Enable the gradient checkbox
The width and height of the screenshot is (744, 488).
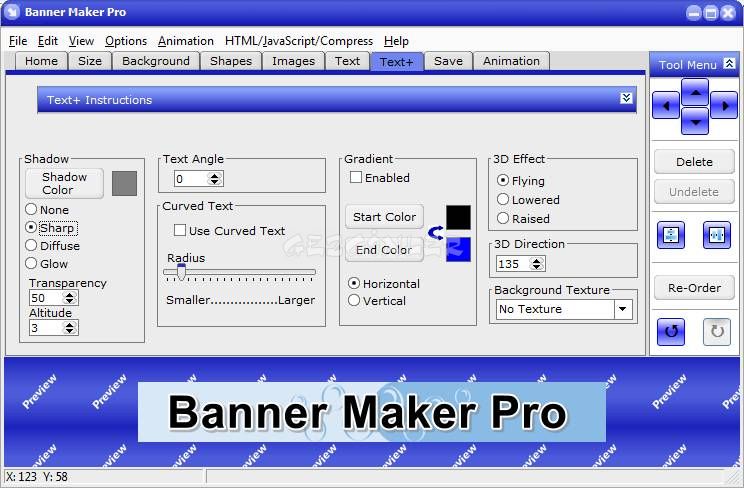[355, 177]
